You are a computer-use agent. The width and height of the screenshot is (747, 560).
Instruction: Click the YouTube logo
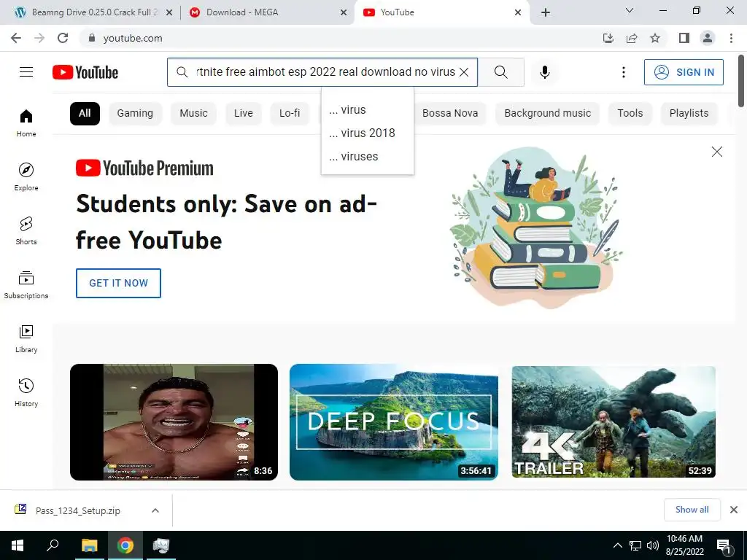pyautogui.click(x=85, y=72)
